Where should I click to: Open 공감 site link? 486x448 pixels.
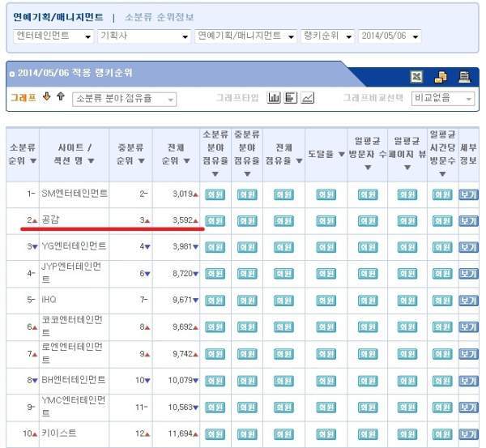point(50,220)
